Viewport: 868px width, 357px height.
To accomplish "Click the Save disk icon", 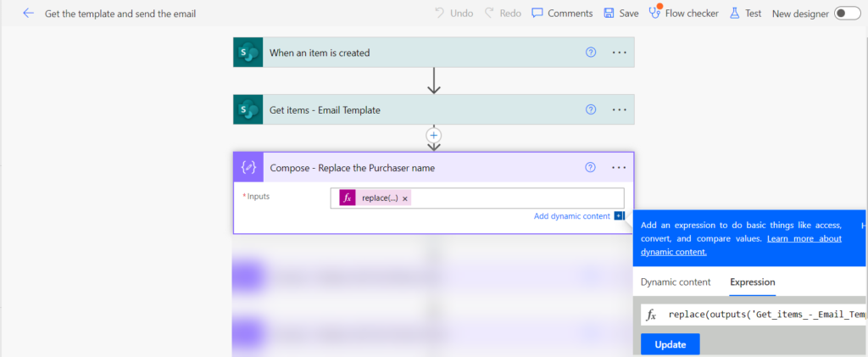I will [x=609, y=14].
